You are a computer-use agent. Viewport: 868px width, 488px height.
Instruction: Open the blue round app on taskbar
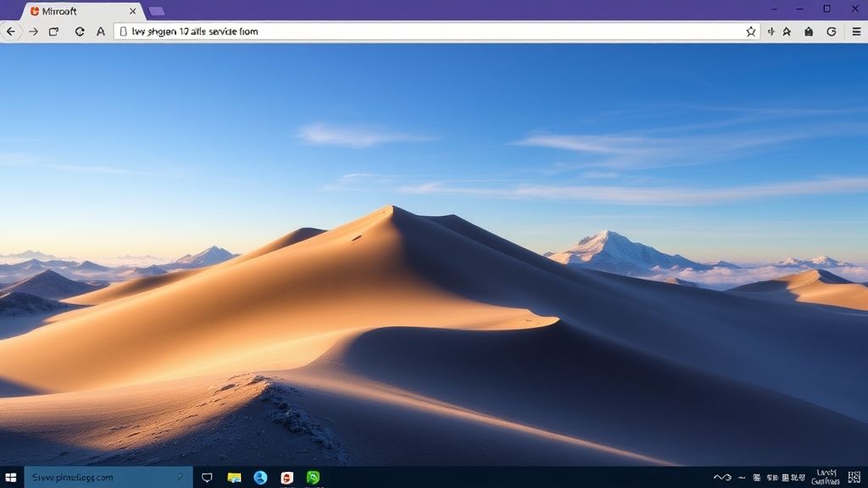click(x=260, y=478)
